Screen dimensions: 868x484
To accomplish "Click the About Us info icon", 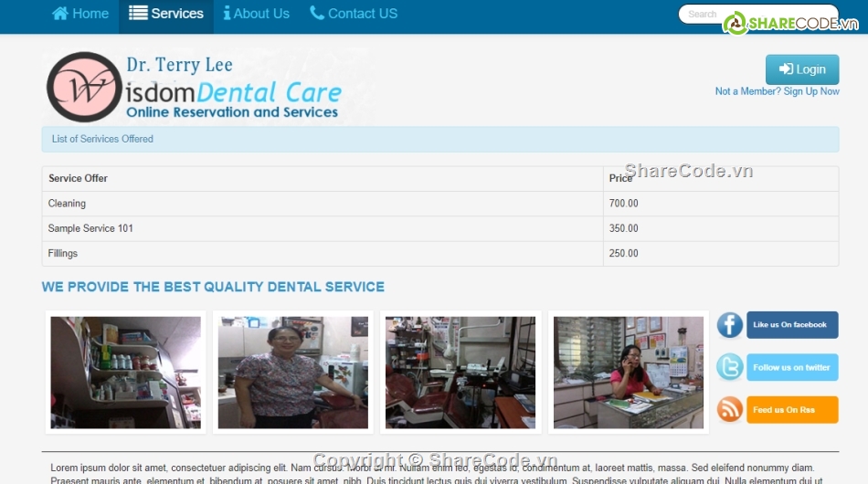I will coord(227,13).
